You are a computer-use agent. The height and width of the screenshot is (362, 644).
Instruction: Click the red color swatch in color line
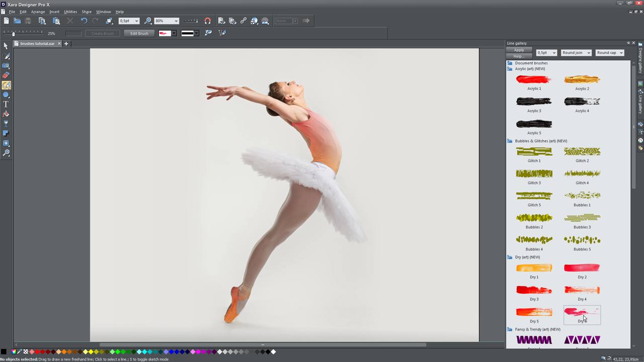tap(37, 352)
